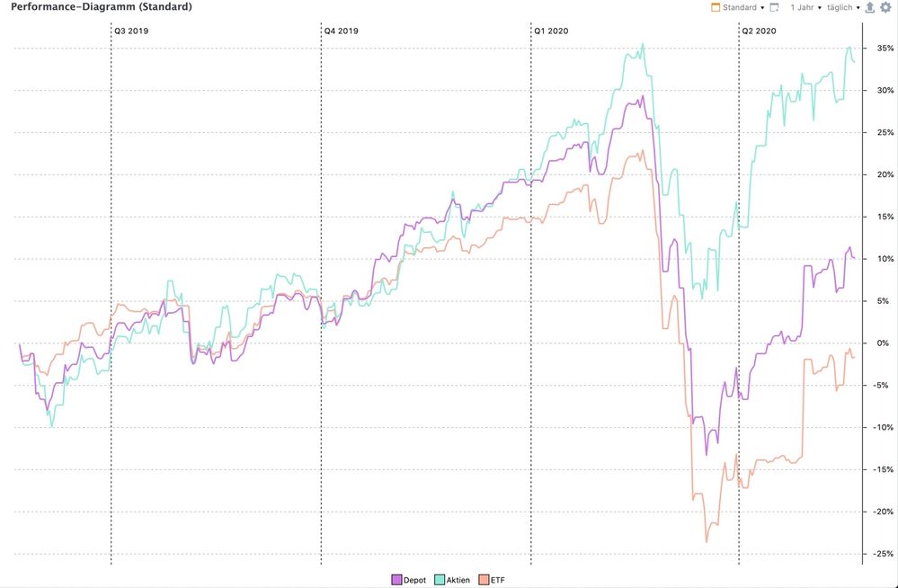Click the orange ETF color swatch

pyautogui.click(x=483, y=580)
